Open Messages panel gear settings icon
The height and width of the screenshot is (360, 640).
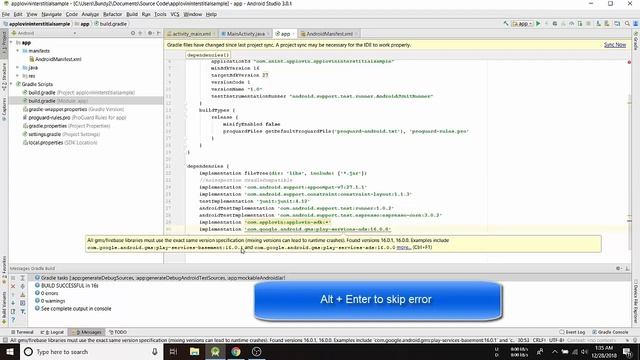point(618,268)
